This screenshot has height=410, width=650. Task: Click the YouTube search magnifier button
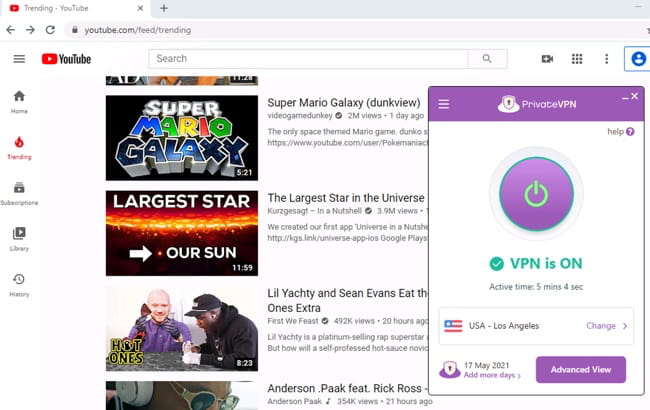click(487, 59)
